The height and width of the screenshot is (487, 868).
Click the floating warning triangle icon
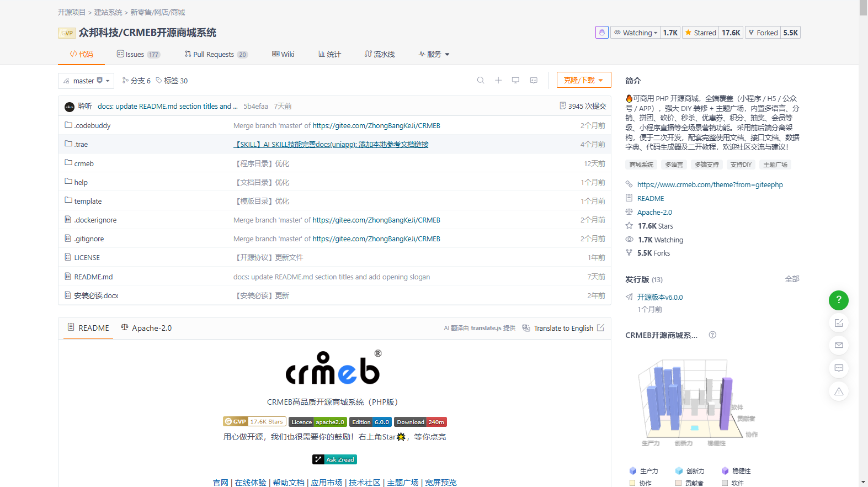[839, 391]
